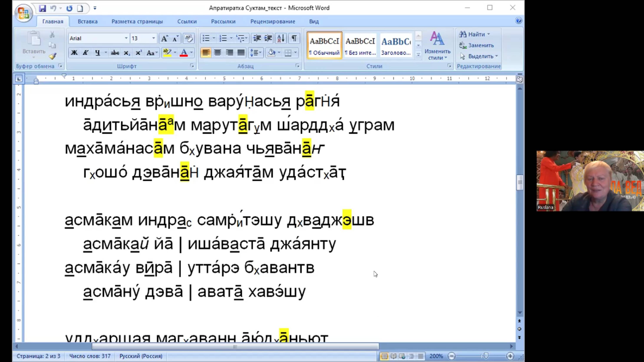Click the Grow Font icon

pyautogui.click(x=164, y=38)
